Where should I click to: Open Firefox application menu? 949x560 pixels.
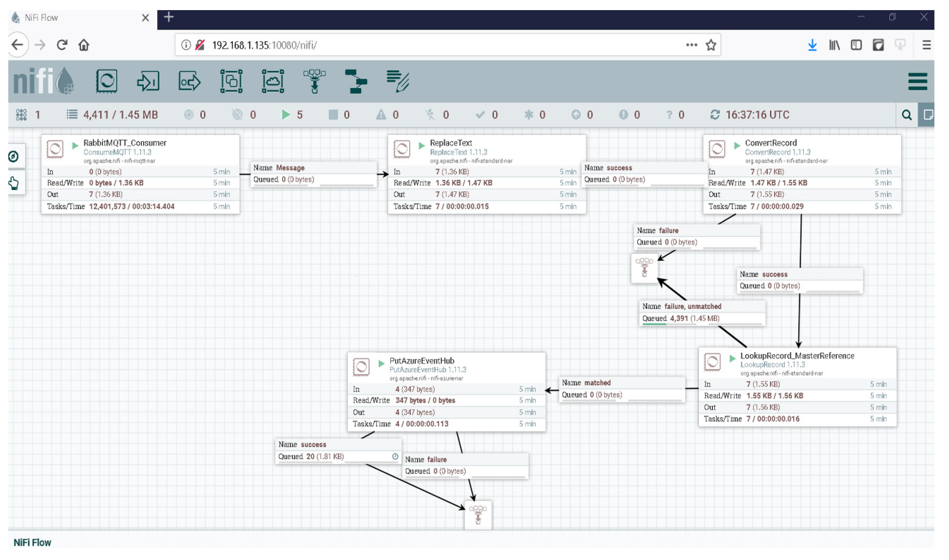tap(926, 45)
